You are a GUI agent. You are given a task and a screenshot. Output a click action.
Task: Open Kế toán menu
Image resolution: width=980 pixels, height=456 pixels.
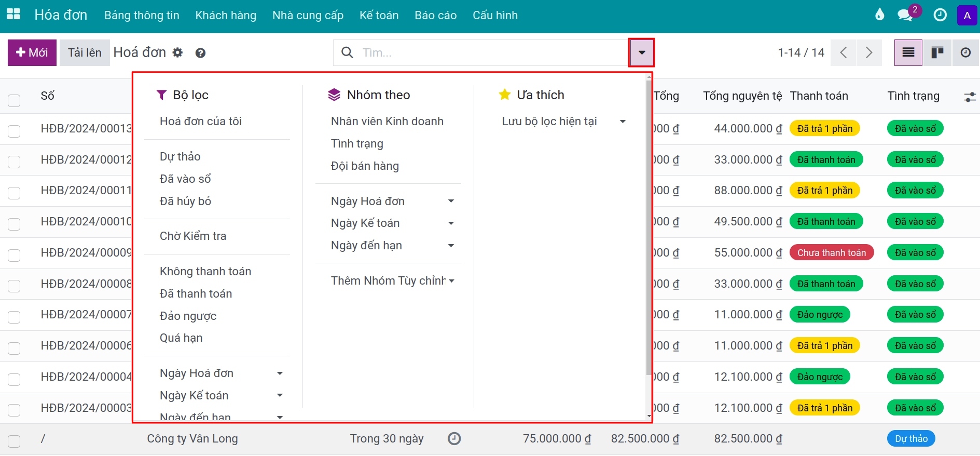coord(379,16)
